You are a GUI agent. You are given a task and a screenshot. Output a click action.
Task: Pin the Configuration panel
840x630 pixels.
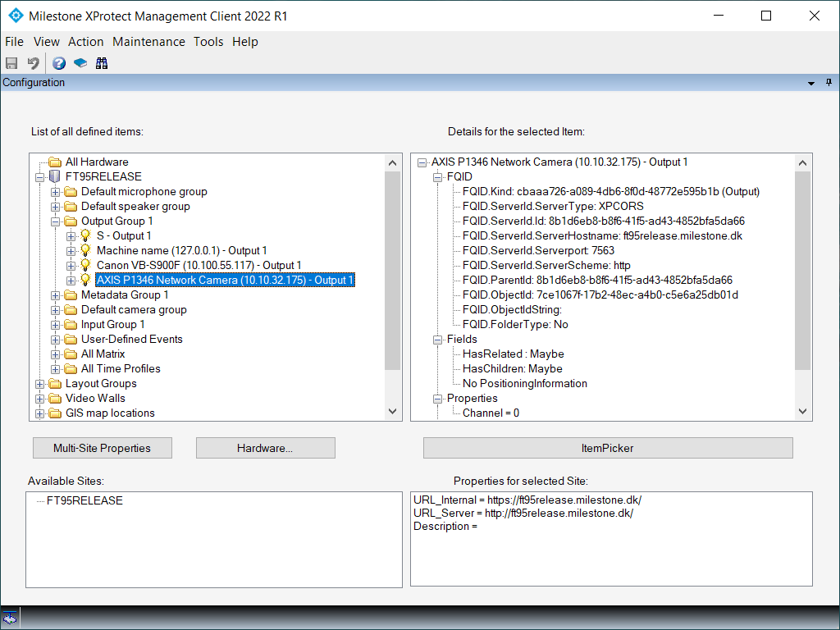click(829, 83)
